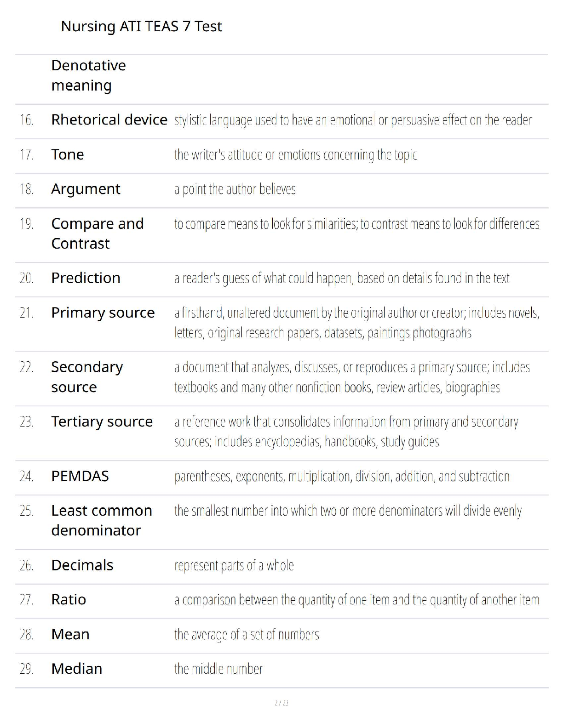Viewport: 563px width, 728px height.
Task: Click the definition 'the middle number'
Action: 218,669
